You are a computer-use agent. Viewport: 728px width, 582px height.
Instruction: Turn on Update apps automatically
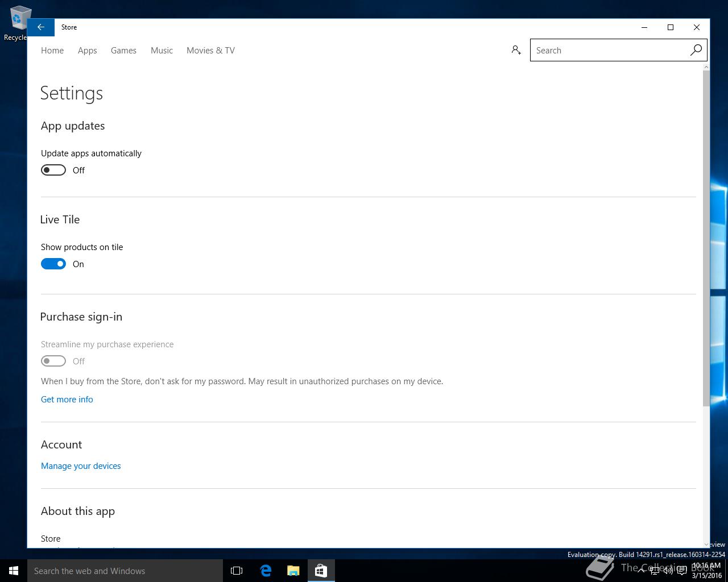53,170
